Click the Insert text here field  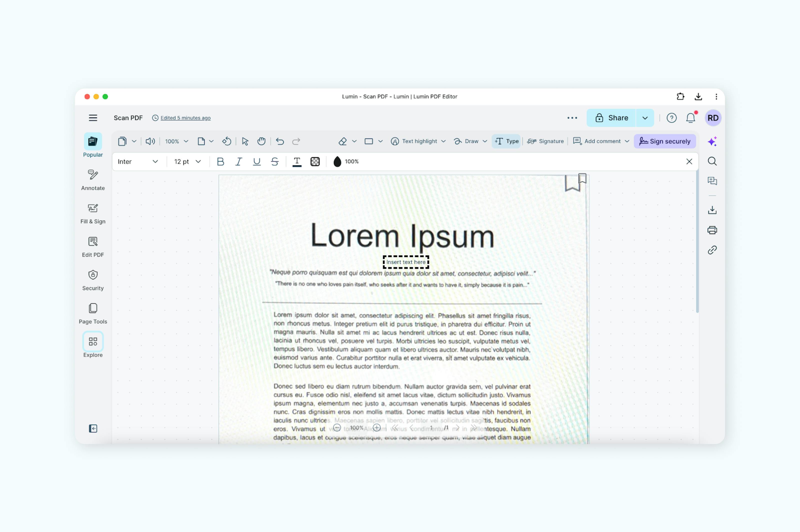tap(405, 262)
